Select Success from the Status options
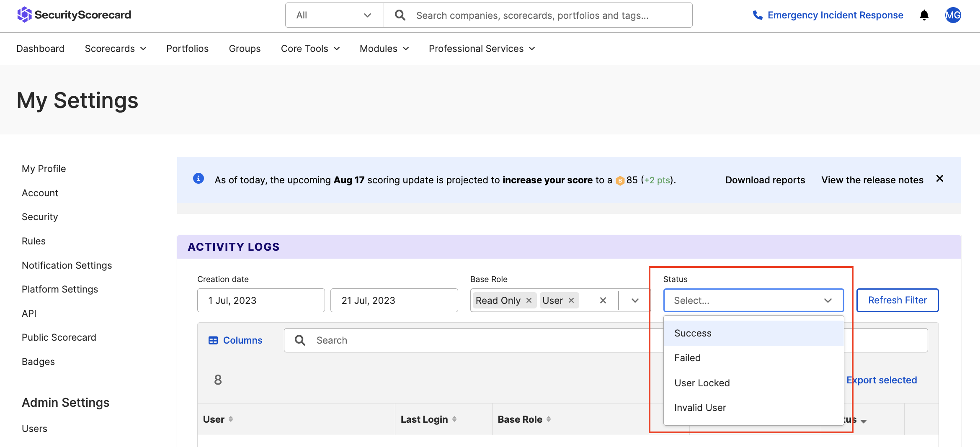Screen dimensions: 980x447 tap(693, 333)
